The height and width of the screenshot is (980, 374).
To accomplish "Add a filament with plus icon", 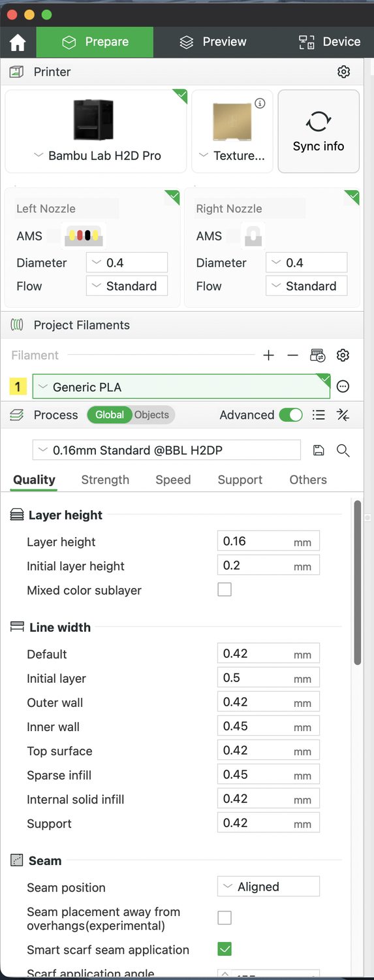I will (268, 355).
